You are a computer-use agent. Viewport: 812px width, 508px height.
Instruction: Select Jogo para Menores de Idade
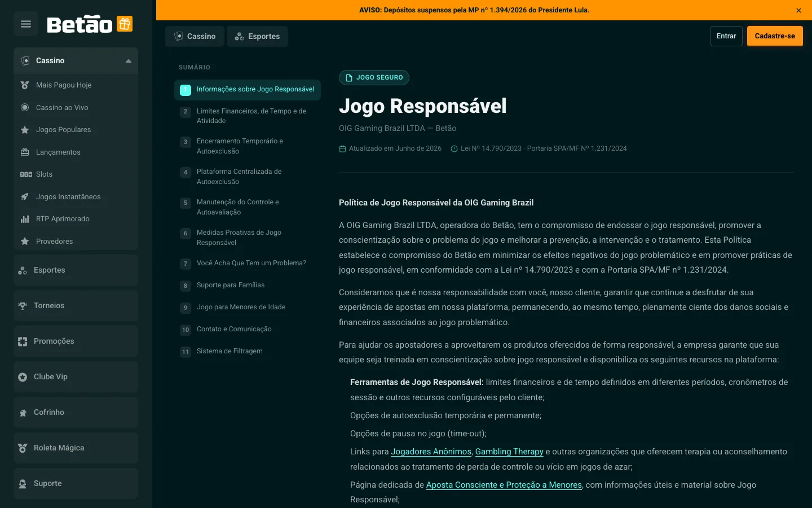[247, 307]
